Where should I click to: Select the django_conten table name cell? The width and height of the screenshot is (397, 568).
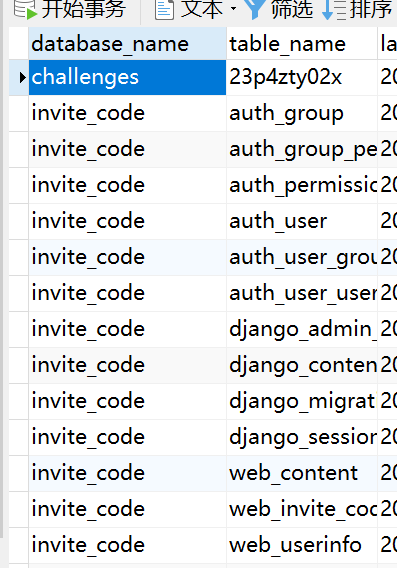302,366
